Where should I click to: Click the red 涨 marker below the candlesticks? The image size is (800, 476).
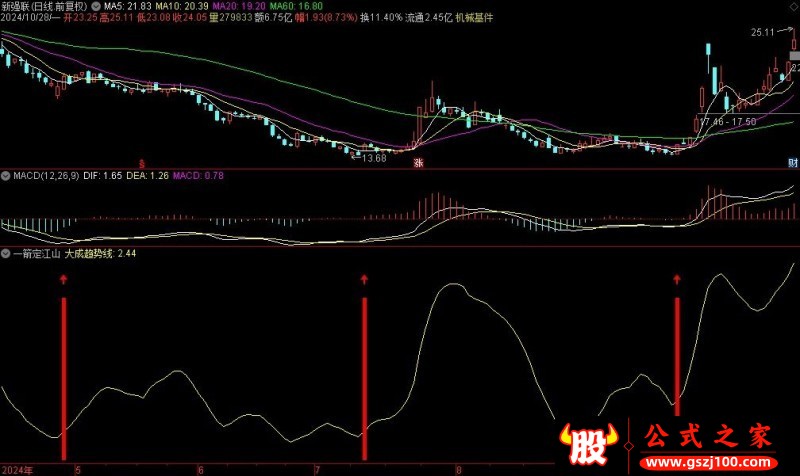[418, 163]
